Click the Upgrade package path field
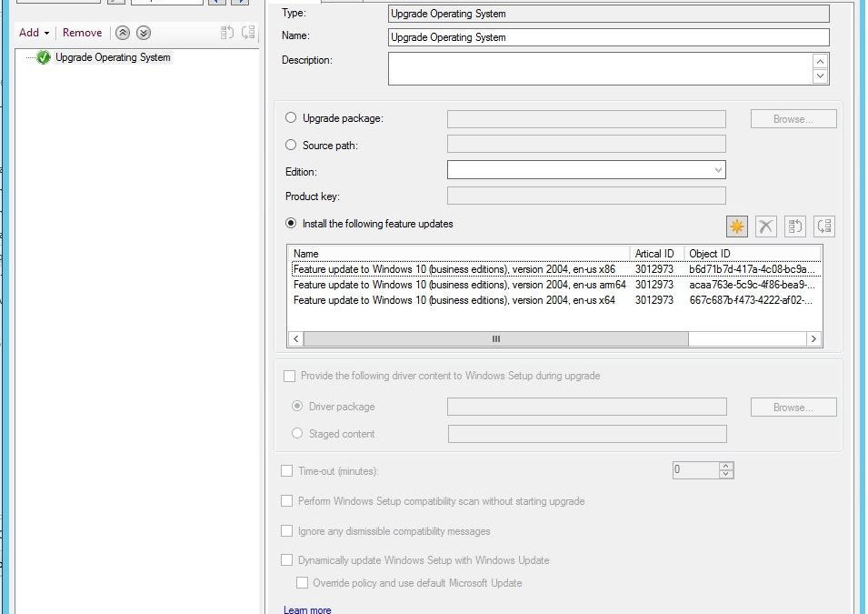This screenshot has height=614, width=868. click(586, 119)
